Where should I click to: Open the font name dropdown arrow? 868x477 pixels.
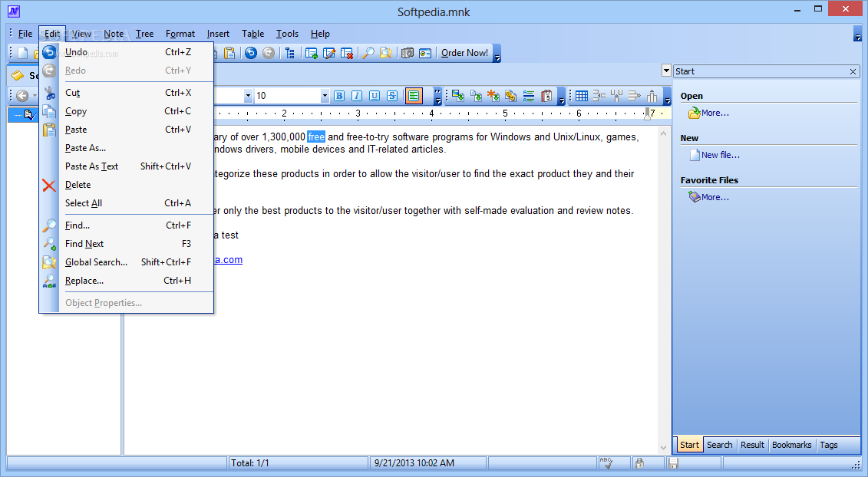(248, 96)
